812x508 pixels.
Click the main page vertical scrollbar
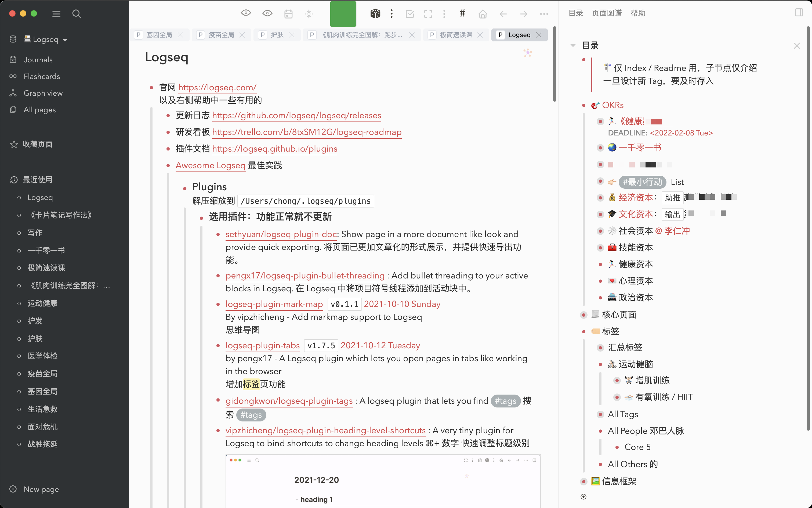tap(554, 64)
